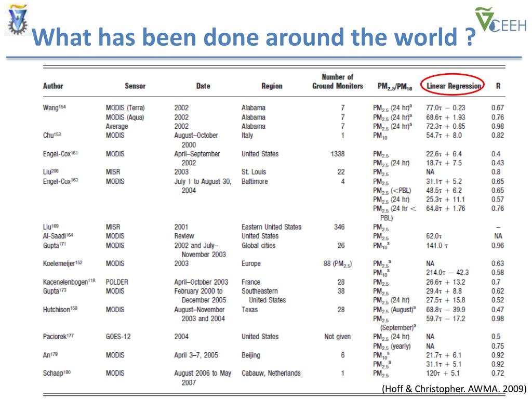Click regression '64.8τ + 1.76'

pyautogui.click(x=445, y=208)
